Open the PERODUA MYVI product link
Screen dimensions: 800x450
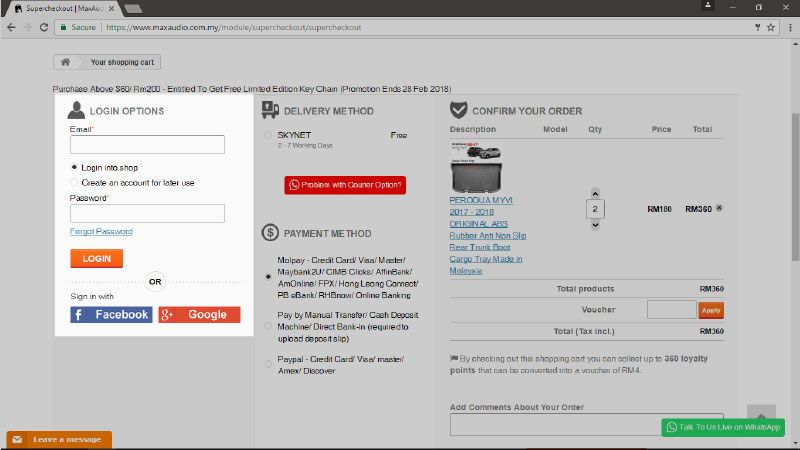[488, 236]
